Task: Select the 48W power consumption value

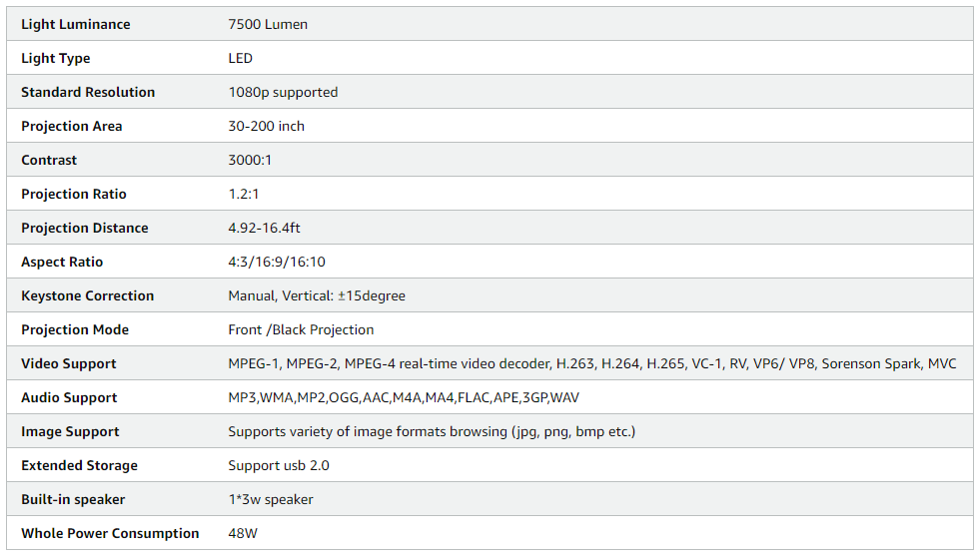Action: tap(243, 533)
